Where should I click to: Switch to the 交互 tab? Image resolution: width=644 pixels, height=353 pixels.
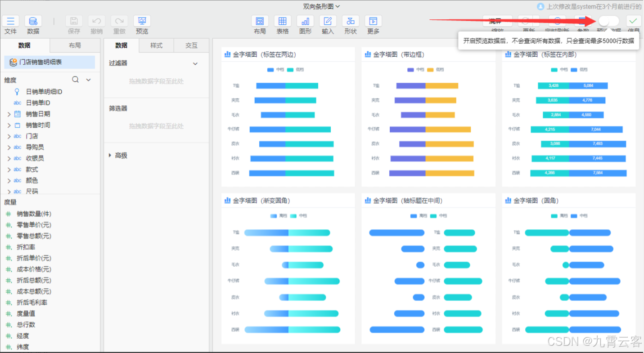coord(191,45)
